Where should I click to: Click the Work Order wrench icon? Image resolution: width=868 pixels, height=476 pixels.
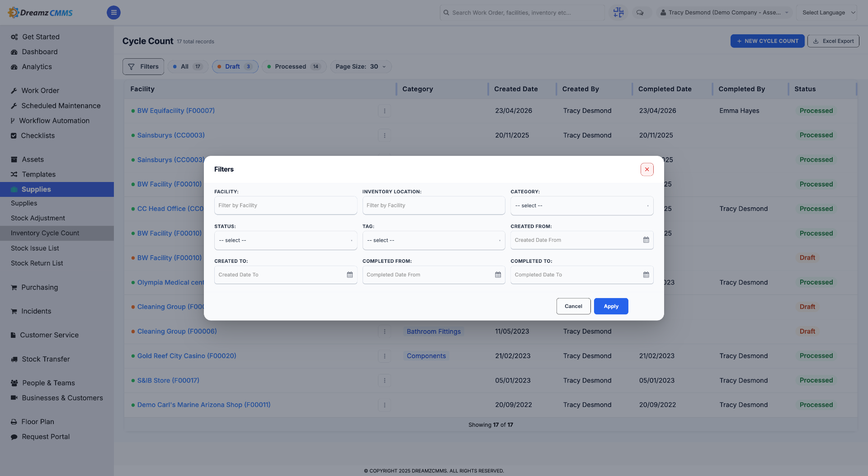(14, 90)
